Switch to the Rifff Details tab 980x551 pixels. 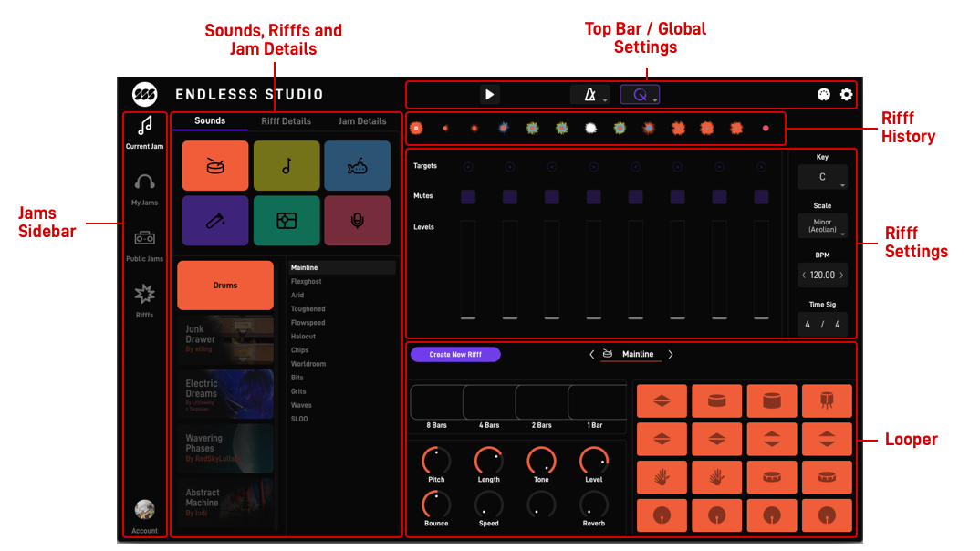287,121
